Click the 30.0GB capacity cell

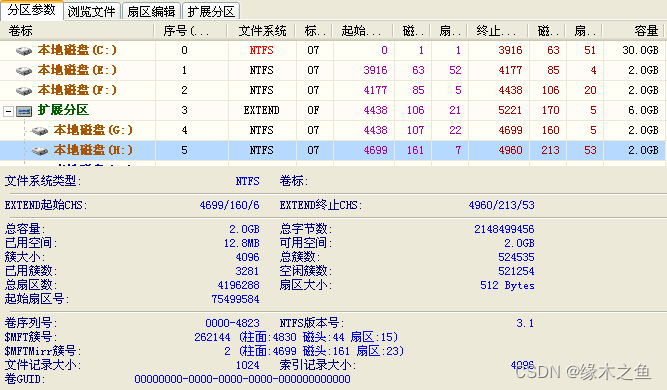pos(640,50)
